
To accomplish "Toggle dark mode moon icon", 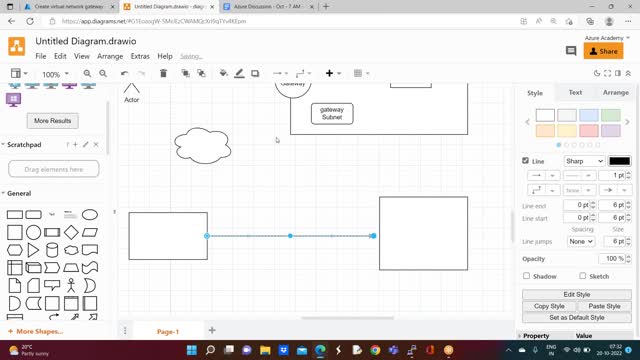I will pyautogui.click(x=597, y=73).
